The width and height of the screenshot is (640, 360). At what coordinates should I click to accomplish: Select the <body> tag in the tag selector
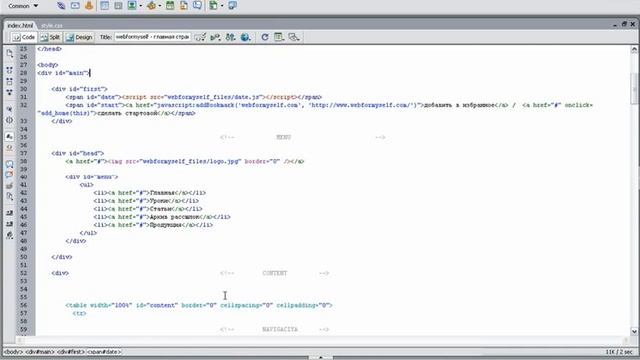tap(13, 352)
